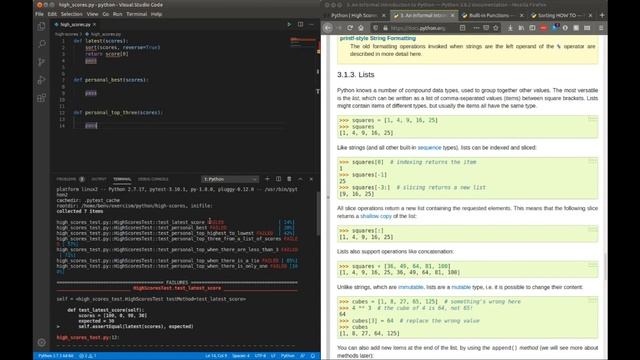Open the Firefox library icon
640x360 pixels.
[x=521, y=28]
